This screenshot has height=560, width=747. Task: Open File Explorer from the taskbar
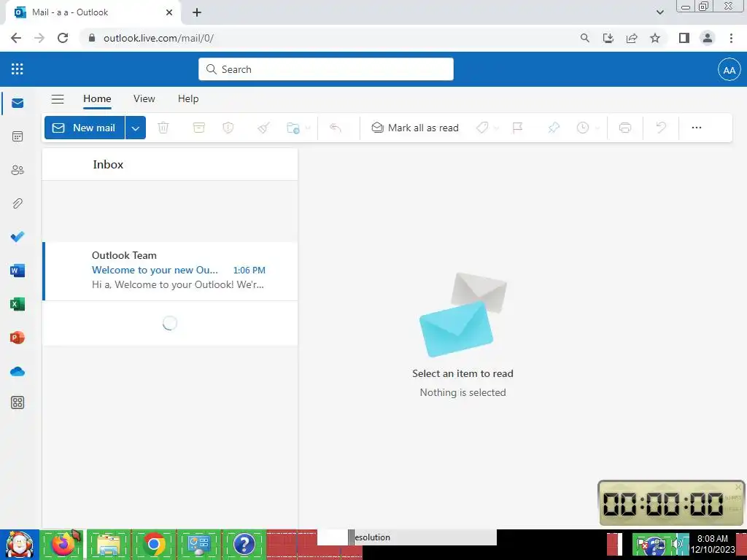click(108, 544)
